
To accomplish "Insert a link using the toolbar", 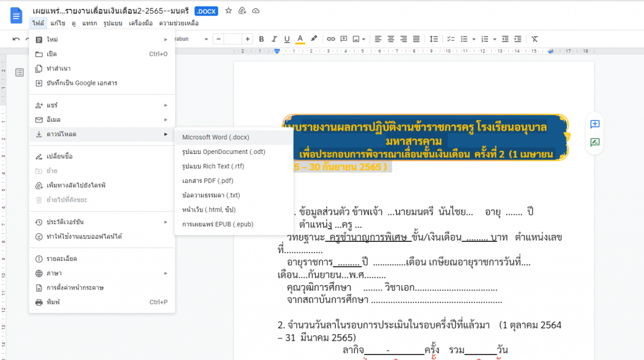I will coord(331,39).
